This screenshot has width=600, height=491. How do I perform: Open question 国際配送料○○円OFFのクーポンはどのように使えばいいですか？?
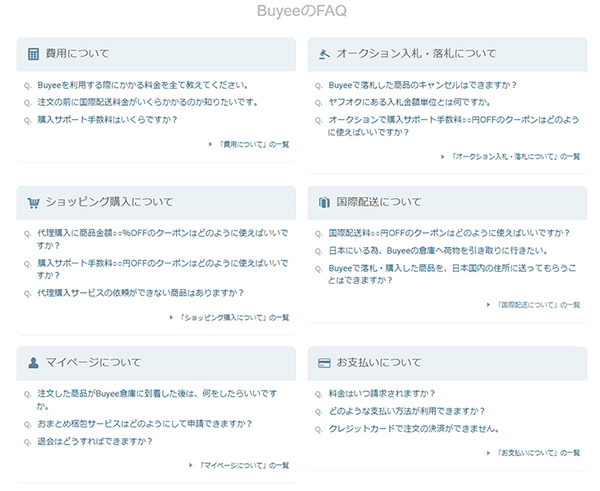point(449,233)
